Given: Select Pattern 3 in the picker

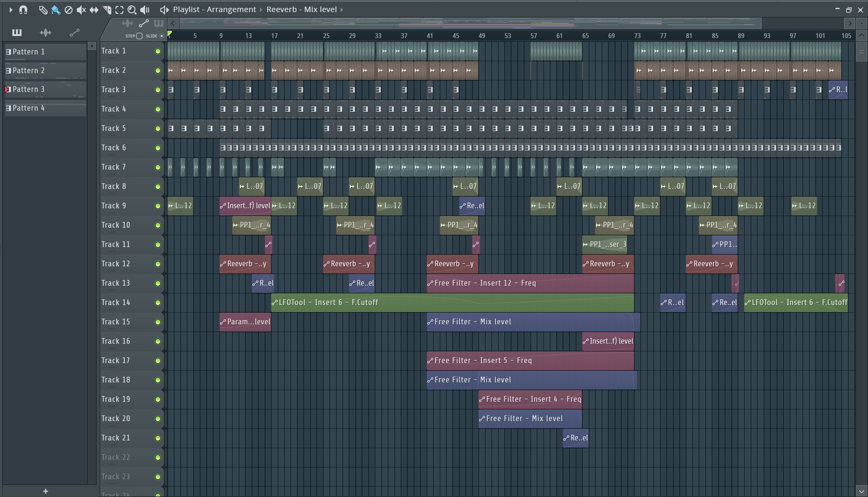Looking at the screenshot, I should [45, 89].
